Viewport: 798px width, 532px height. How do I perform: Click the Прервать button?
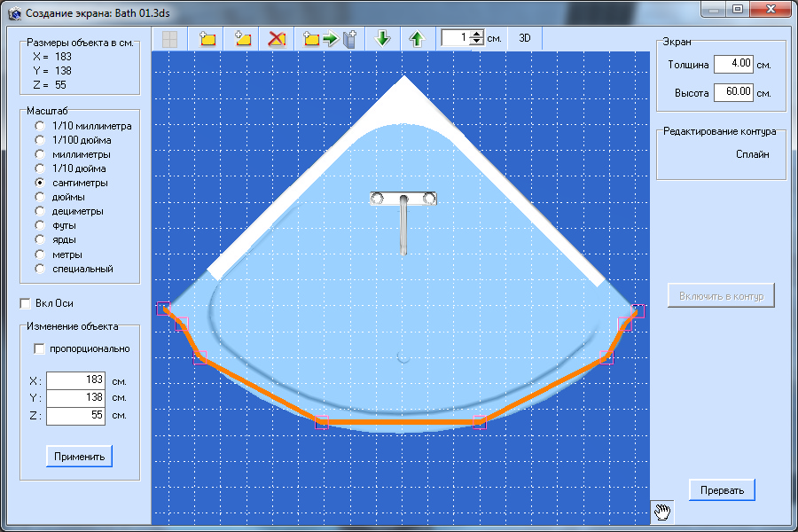722,489
